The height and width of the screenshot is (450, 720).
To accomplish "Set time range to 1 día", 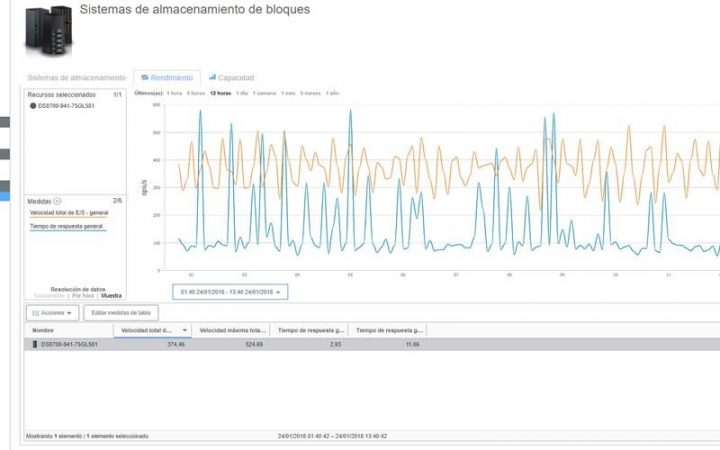I will (x=242, y=93).
